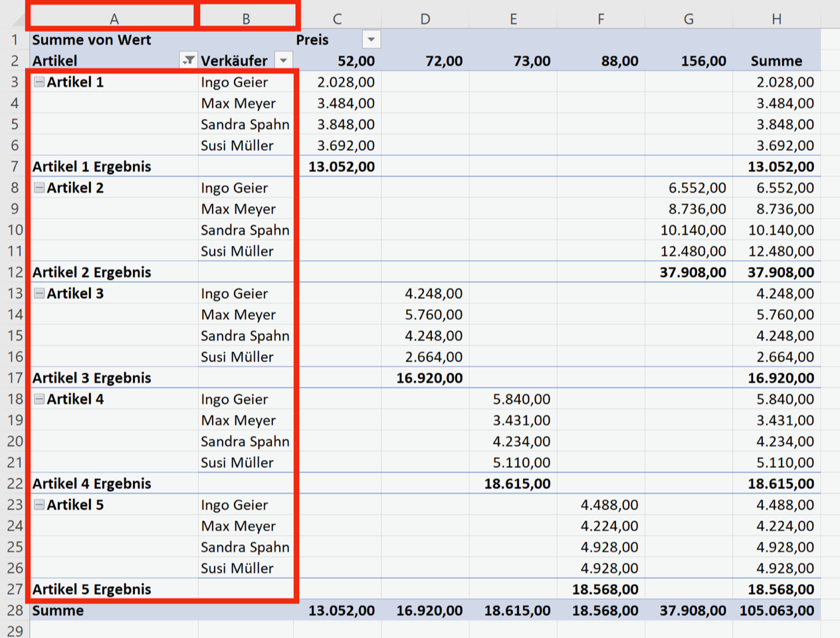The width and height of the screenshot is (840, 638).
Task: Collapse the Artikel 4 group
Action: [x=39, y=399]
